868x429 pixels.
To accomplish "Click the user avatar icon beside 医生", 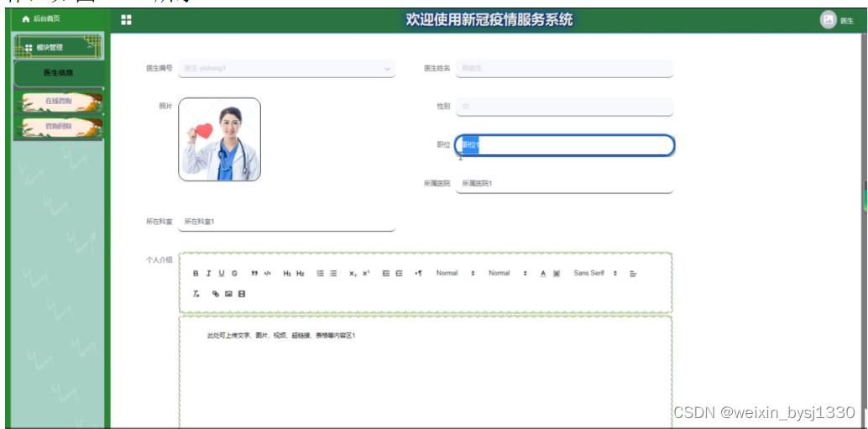I will (x=829, y=20).
